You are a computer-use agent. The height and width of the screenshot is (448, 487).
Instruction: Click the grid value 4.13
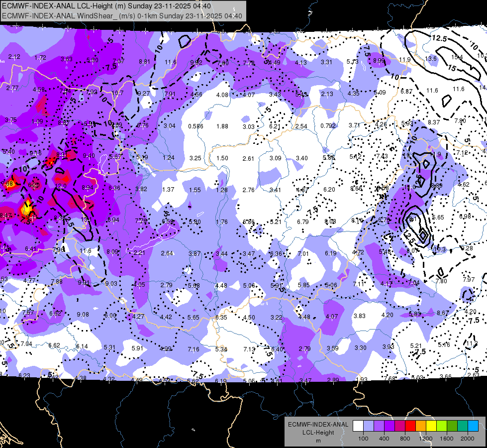pyautogui.click(x=300, y=63)
